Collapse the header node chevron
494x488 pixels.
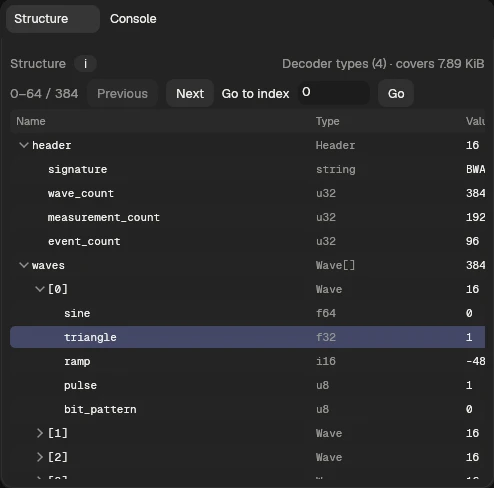24,145
